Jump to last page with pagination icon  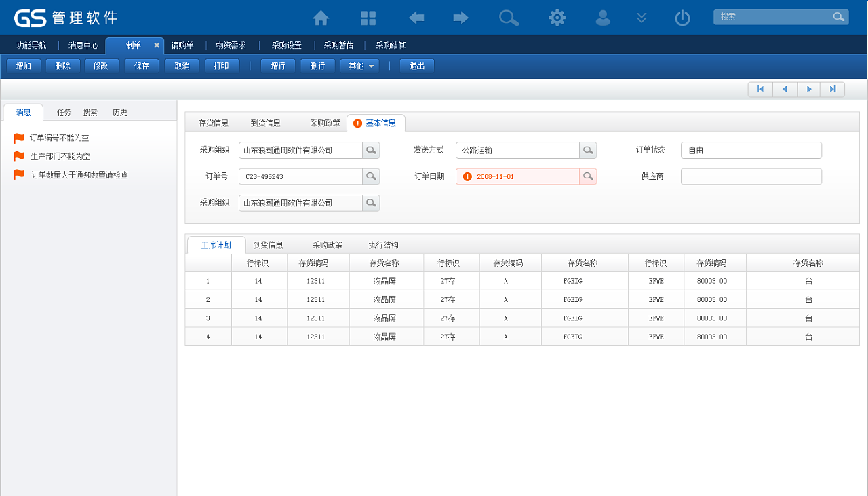pyautogui.click(x=833, y=89)
